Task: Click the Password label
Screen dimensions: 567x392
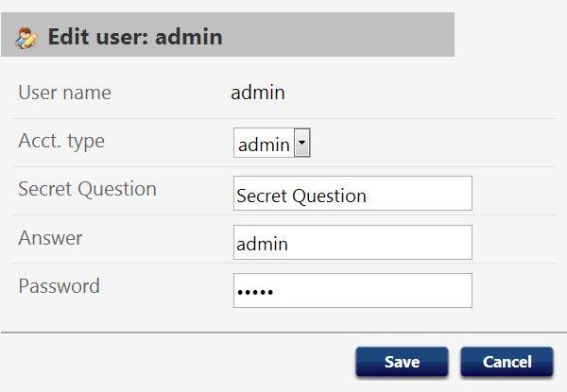Action: coord(60,286)
